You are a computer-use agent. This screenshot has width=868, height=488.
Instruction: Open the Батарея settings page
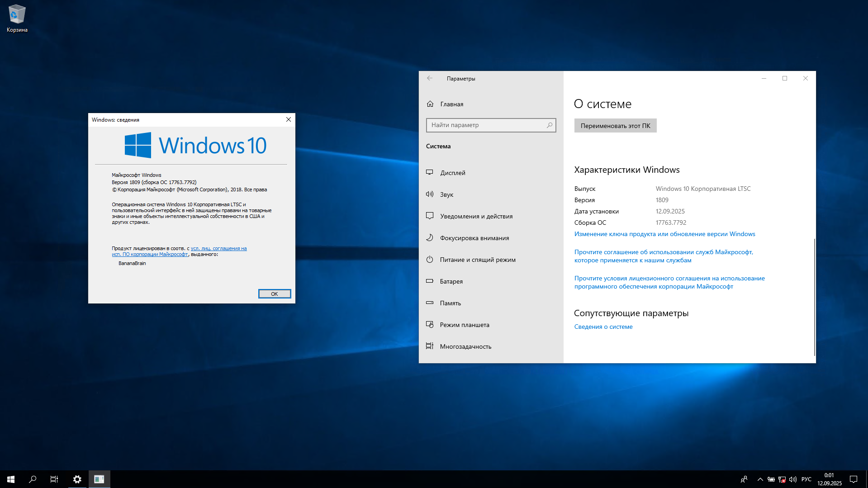point(491,281)
